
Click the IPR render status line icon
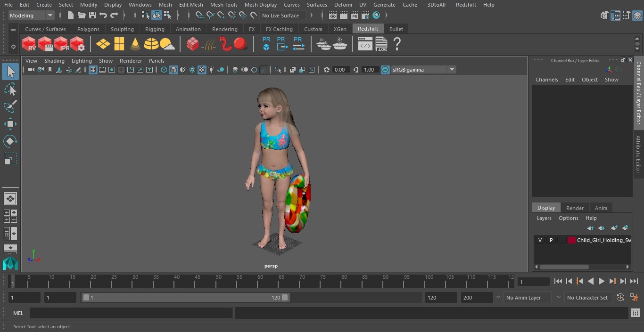click(355, 16)
